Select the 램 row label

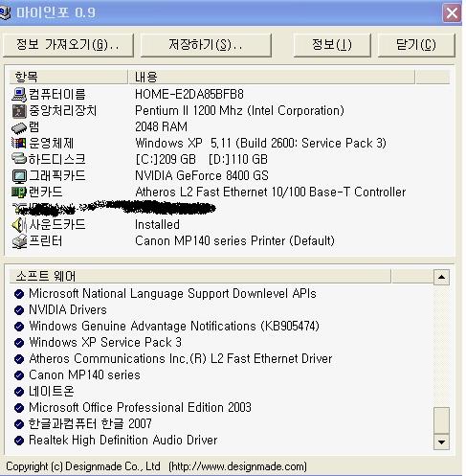[34, 127]
